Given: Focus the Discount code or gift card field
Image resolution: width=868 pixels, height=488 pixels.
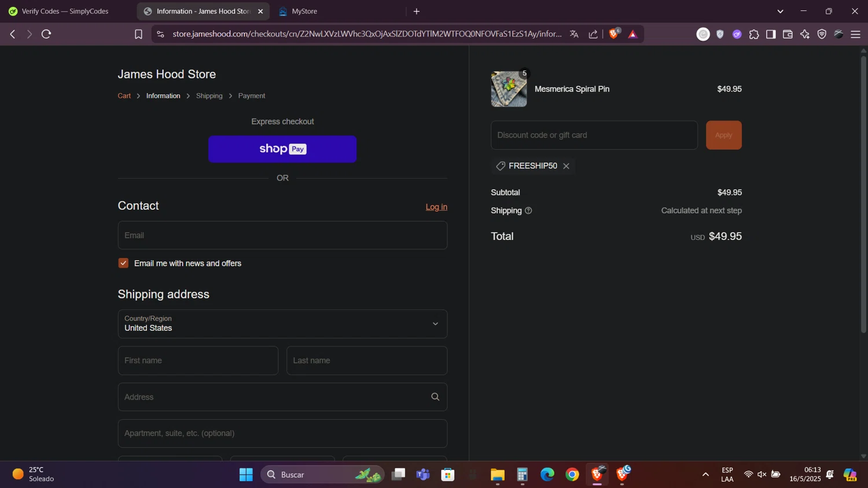Looking at the screenshot, I should (x=594, y=135).
